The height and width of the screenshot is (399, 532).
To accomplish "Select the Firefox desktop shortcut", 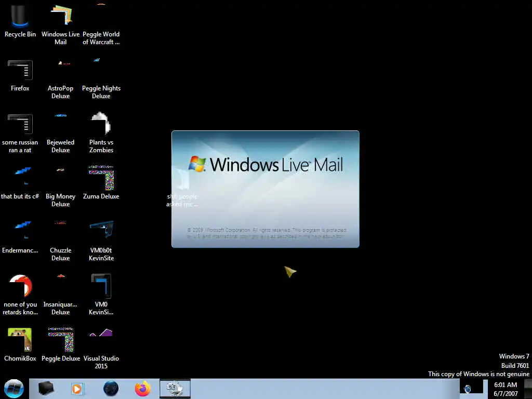I will pyautogui.click(x=20, y=75).
